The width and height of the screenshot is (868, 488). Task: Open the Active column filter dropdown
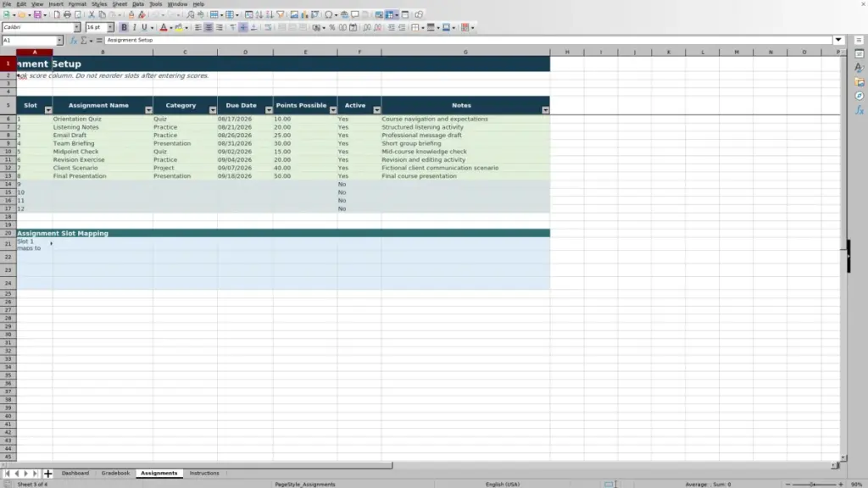[376, 109]
